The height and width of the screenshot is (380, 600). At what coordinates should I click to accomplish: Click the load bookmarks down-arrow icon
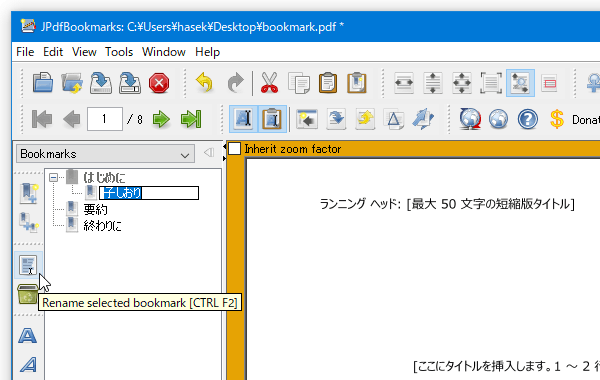pos(336,119)
